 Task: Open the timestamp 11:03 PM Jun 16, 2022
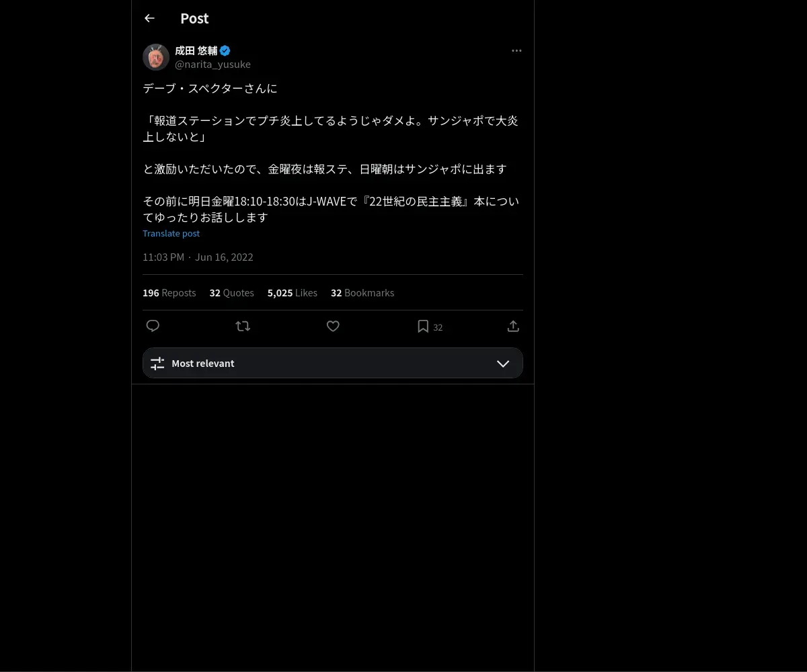click(x=198, y=257)
